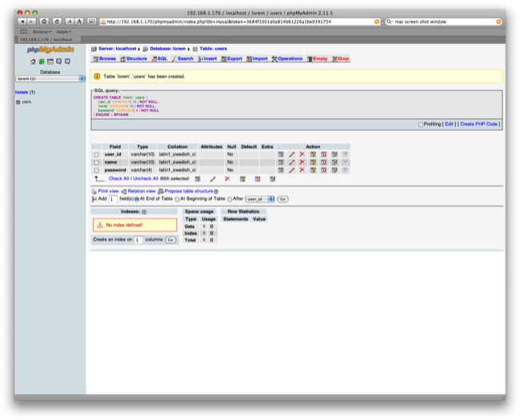Click 'With selected' pencil change icon
Image resolution: width=520 pixels, height=420 pixels.
coord(213,179)
